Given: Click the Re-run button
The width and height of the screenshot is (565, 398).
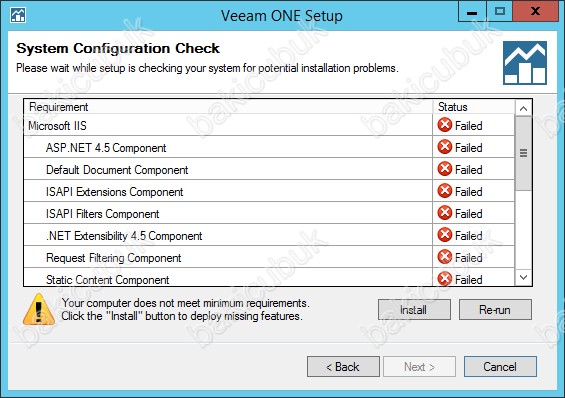Looking at the screenshot, I should (x=495, y=310).
